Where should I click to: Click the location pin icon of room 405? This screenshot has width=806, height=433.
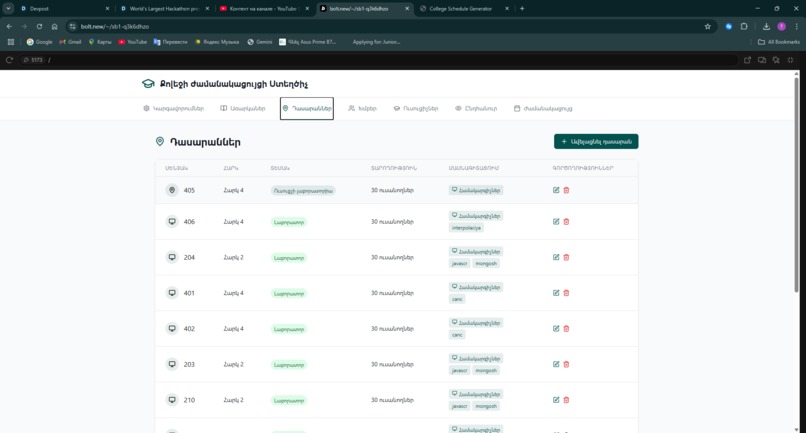(172, 190)
